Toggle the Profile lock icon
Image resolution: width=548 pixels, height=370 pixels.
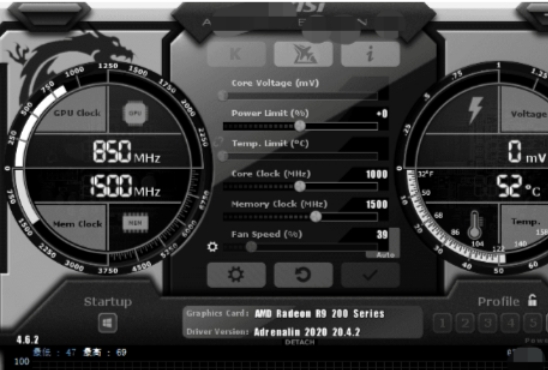pyautogui.click(x=532, y=300)
